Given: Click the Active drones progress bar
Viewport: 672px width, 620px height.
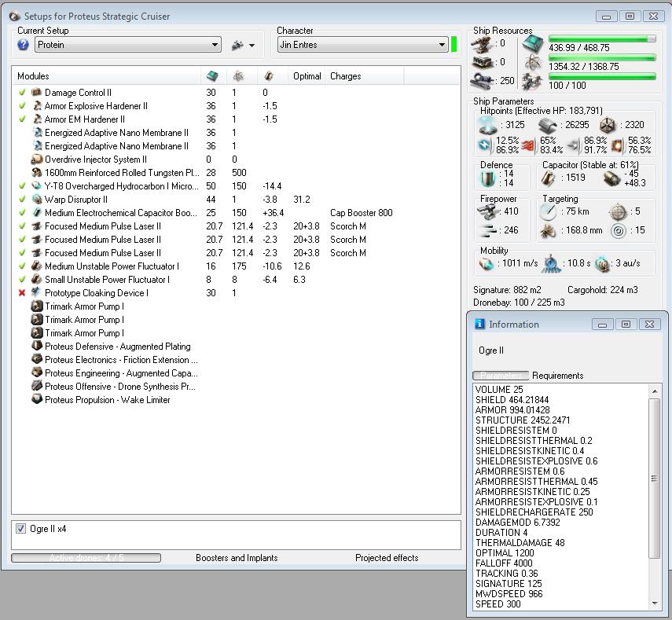Looking at the screenshot, I should 86,558.
